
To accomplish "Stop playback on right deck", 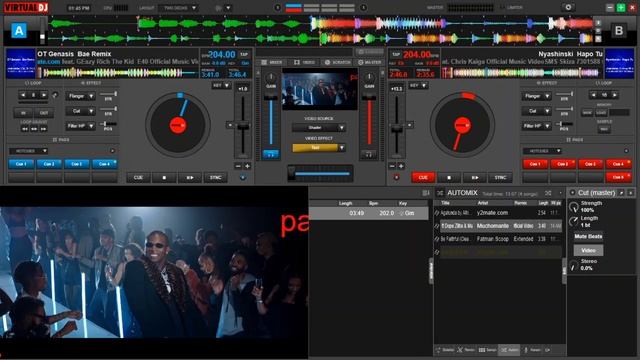I will click(x=449, y=178).
